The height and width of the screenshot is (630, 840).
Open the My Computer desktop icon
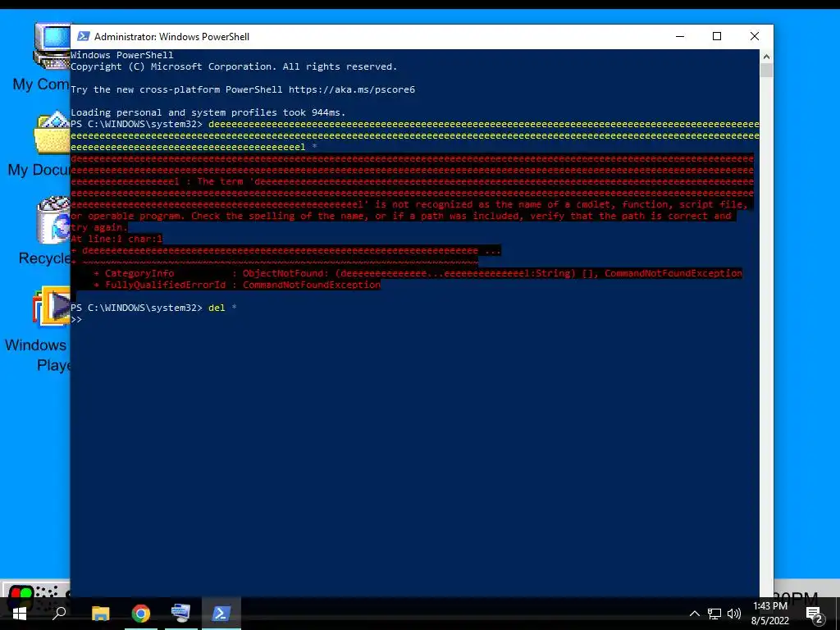click(52, 47)
